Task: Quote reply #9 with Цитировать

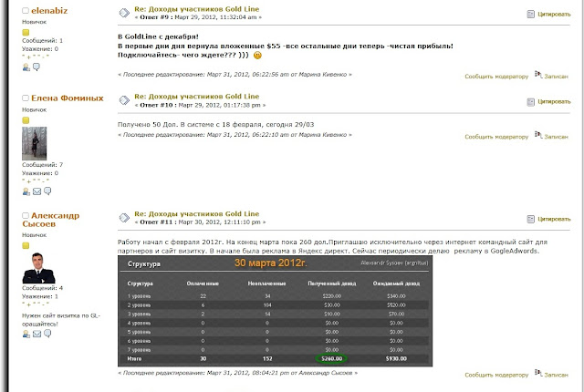Action: 548,15
